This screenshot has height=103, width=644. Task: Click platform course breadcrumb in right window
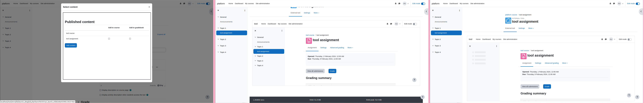tap(511, 15)
